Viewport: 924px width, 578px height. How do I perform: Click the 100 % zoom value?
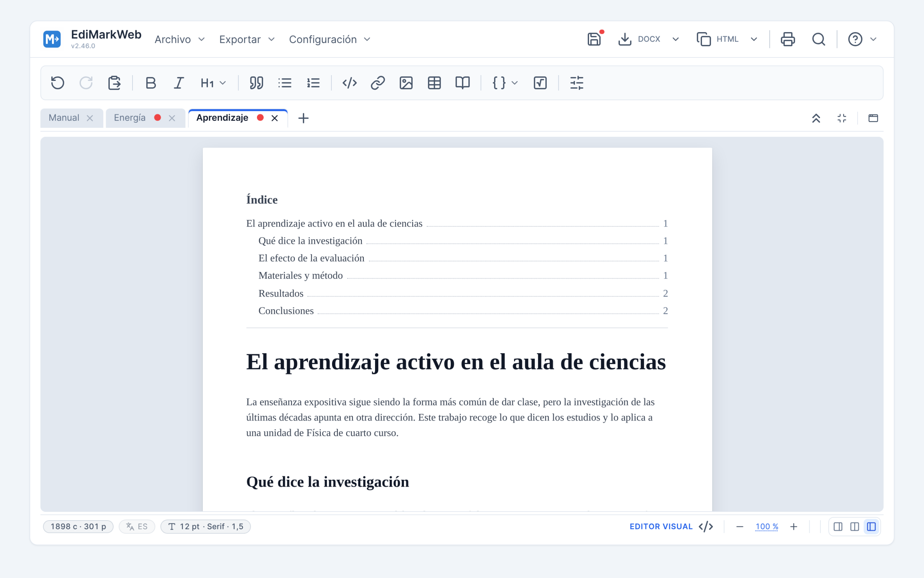click(767, 526)
